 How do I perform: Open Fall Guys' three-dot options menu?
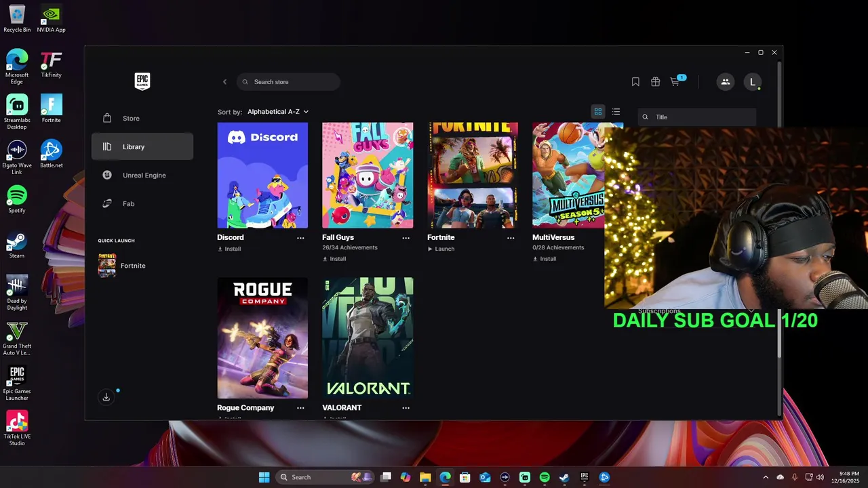click(406, 238)
